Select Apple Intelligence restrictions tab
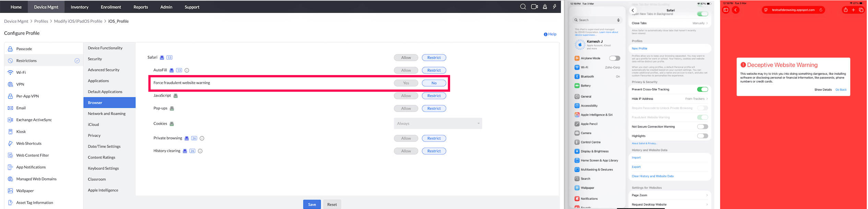The width and height of the screenshot is (868, 209). pyautogui.click(x=109, y=190)
